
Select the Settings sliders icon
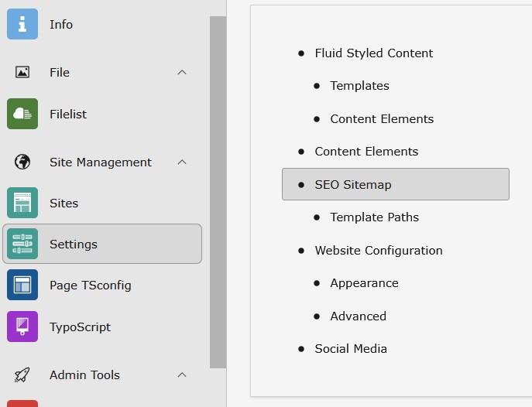click(x=22, y=244)
